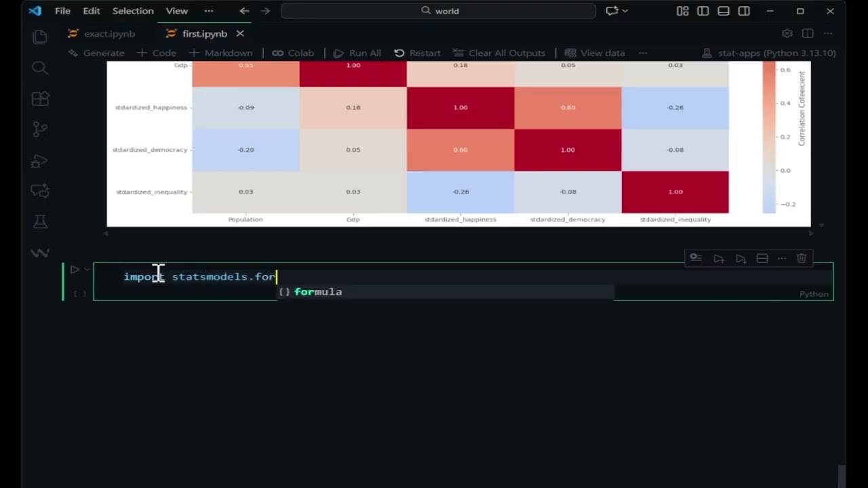Image resolution: width=868 pixels, height=488 pixels.
Task: Open the Remote Explorer view
Action: pos(40,191)
